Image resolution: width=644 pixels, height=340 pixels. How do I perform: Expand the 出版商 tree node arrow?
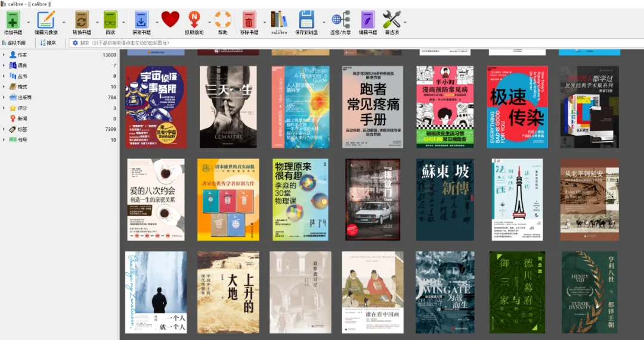click(4, 97)
